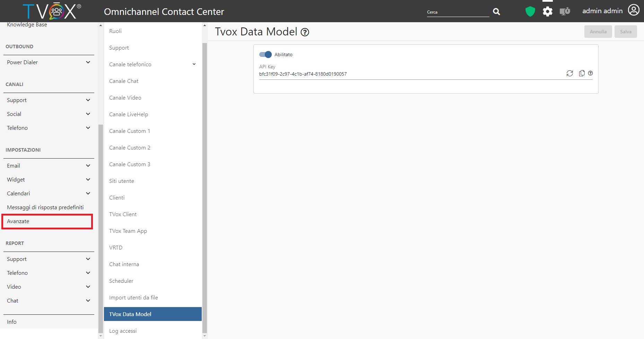Viewport: 644px width, 339px height.
Task: Click the left sidebar scroll-up arrow
Action: (x=101, y=25)
